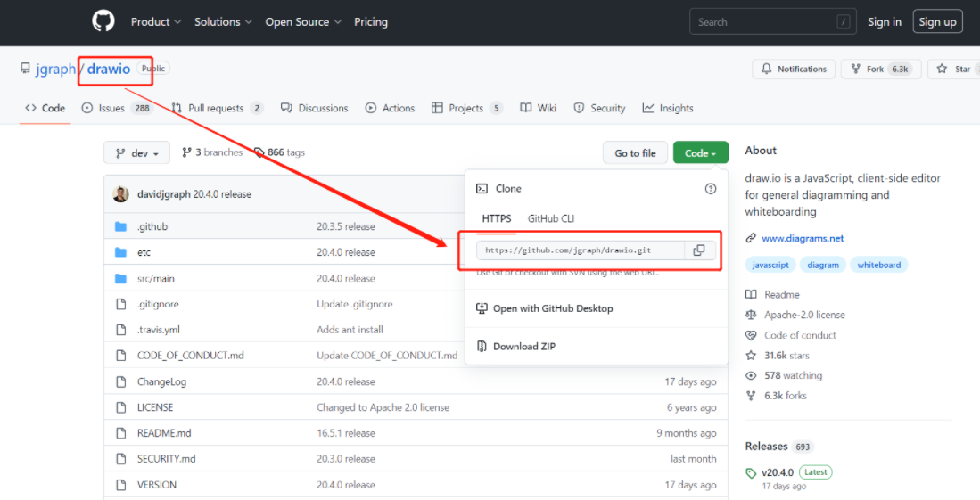Open the jgraph owner link
The width and height of the screenshot is (980, 500).
coord(55,69)
